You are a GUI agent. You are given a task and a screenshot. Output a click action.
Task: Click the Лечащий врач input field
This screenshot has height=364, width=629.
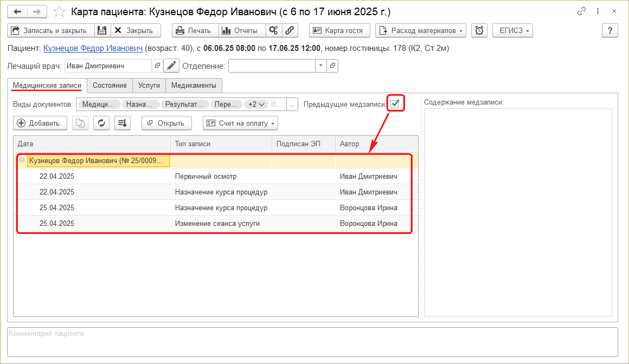108,66
